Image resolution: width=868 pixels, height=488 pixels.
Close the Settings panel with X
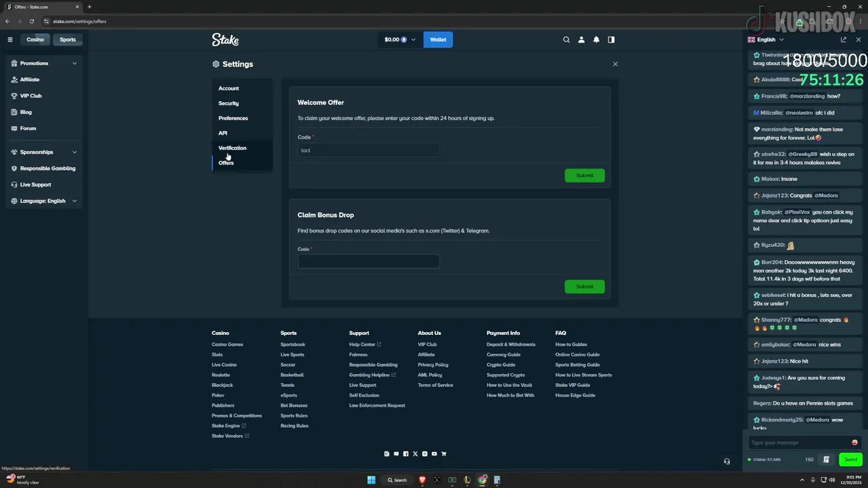(615, 64)
